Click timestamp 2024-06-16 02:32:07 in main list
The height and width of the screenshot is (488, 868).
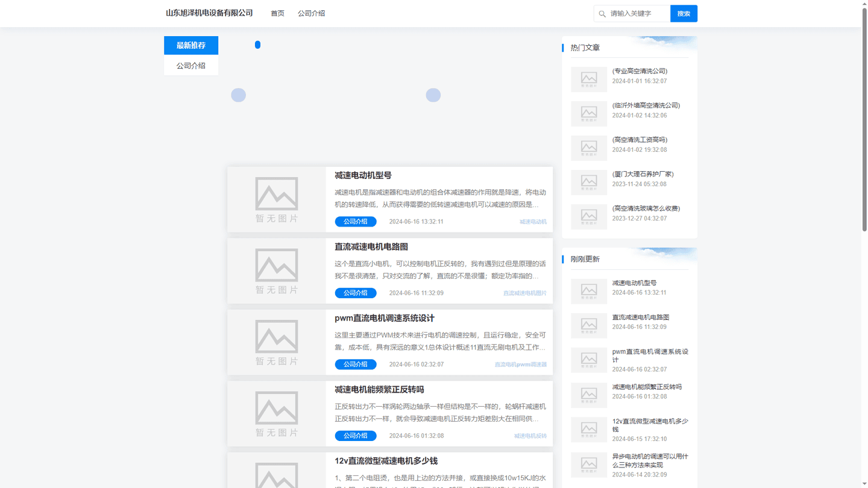point(416,364)
